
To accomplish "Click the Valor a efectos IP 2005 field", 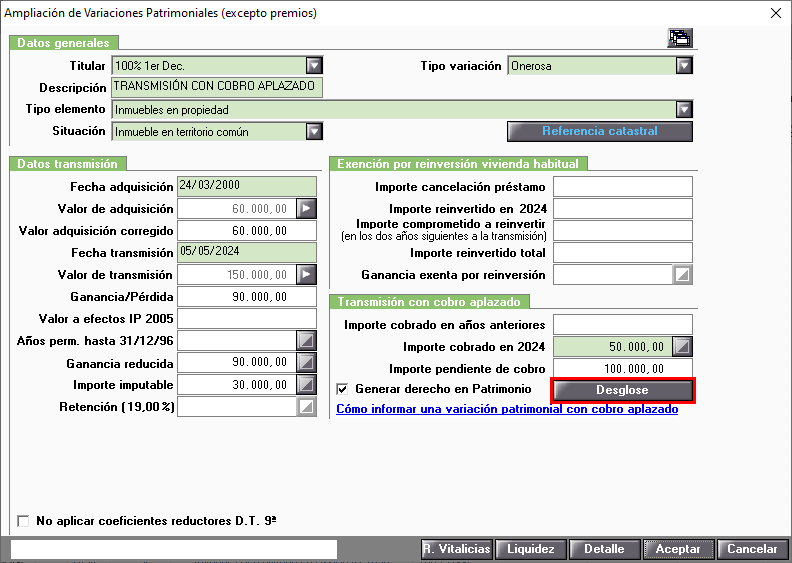I will (x=247, y=319).
